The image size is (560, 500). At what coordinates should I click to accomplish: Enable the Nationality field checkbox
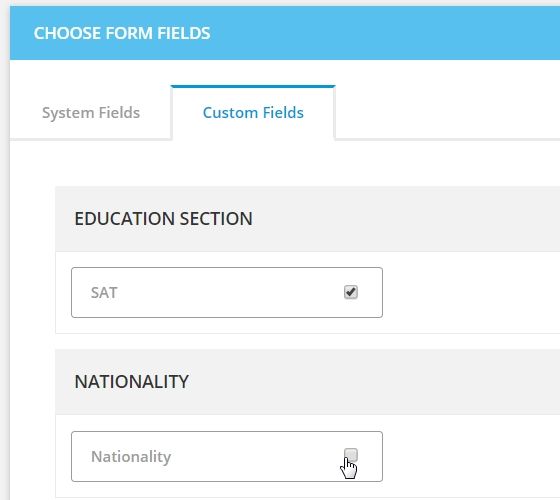[x=351, y=455]
